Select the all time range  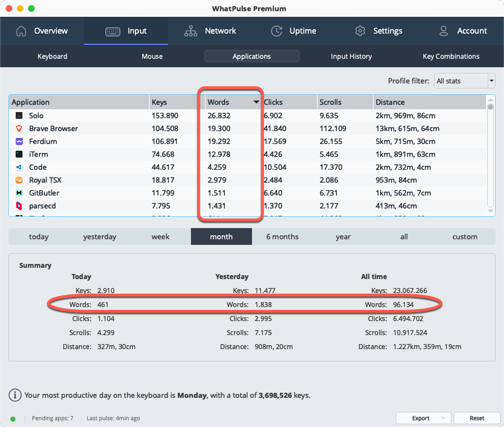click(x=404, y=236)
